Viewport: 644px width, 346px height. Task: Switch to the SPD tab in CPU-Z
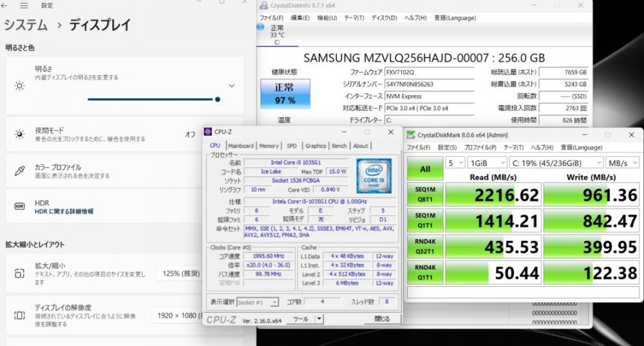pyautogui.click(x=292, y=146)
